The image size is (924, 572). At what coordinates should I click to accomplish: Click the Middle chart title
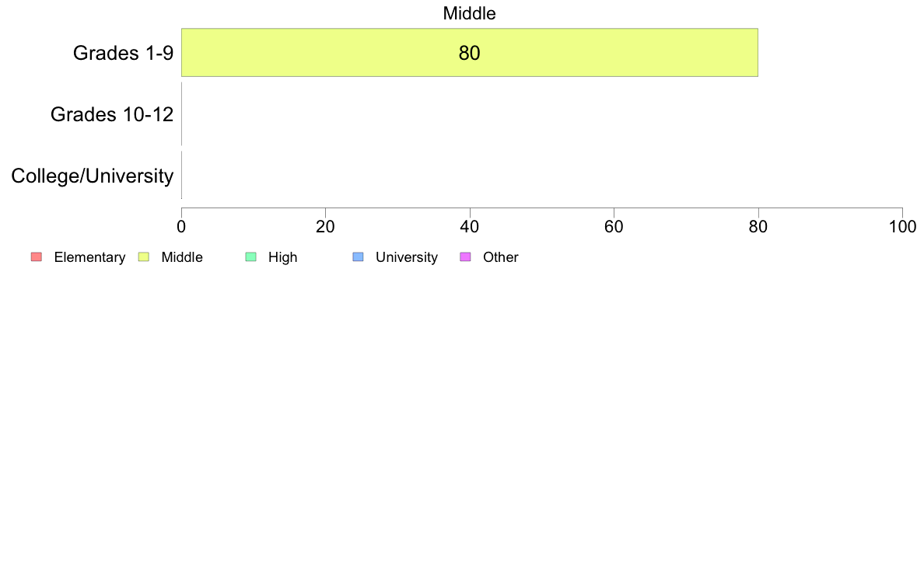click(470, 13)
